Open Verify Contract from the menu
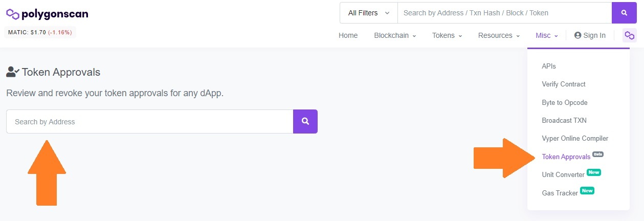The image size is (644, 221). point(564,84)
